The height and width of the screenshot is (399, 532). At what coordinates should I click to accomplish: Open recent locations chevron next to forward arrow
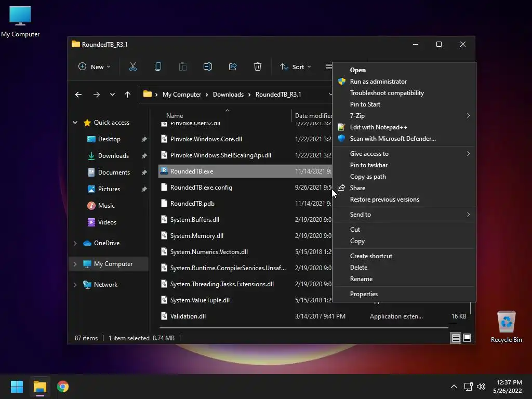click(x=112, y=95)
